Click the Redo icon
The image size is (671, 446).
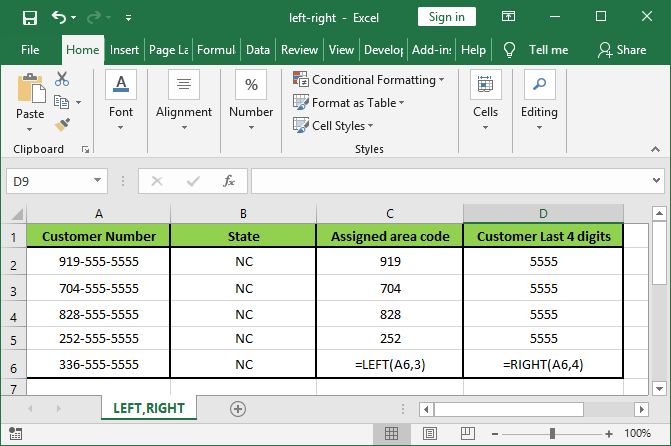coord(94,18)
